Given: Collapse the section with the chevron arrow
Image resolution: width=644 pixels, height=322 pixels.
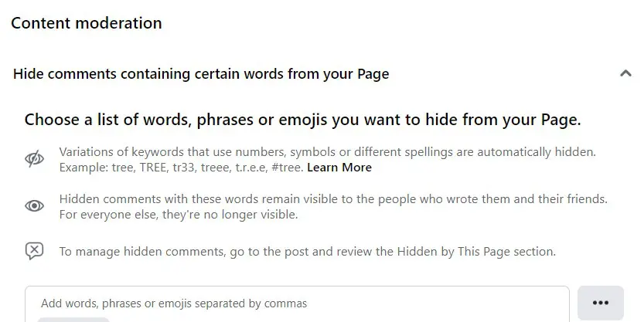Looking at the screenshot, I should point(625,74).
